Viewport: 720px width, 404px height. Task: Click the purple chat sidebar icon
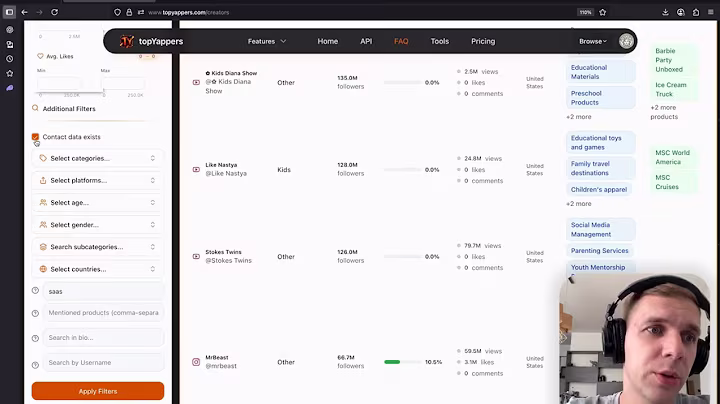10,88
